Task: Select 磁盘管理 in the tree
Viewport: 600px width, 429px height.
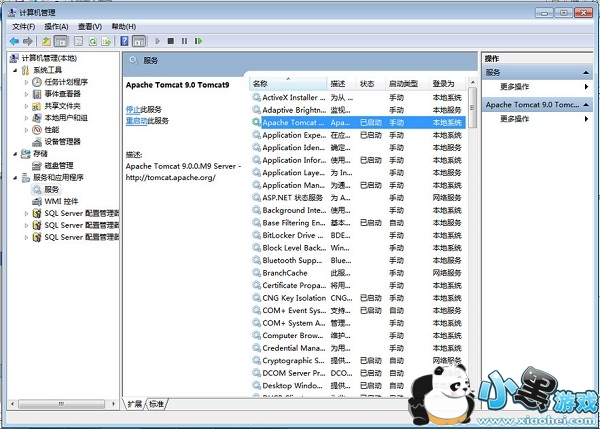Action: [58, 165]
